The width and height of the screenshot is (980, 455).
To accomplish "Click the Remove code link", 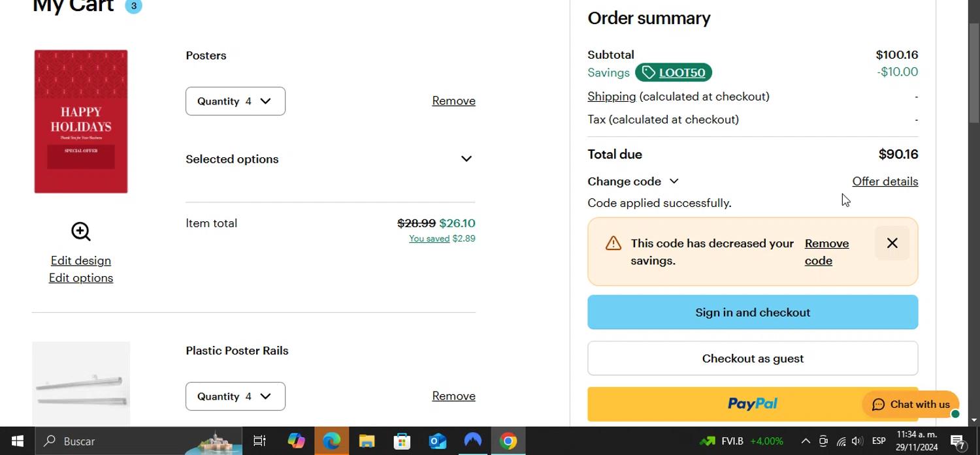I will (826, 252).
